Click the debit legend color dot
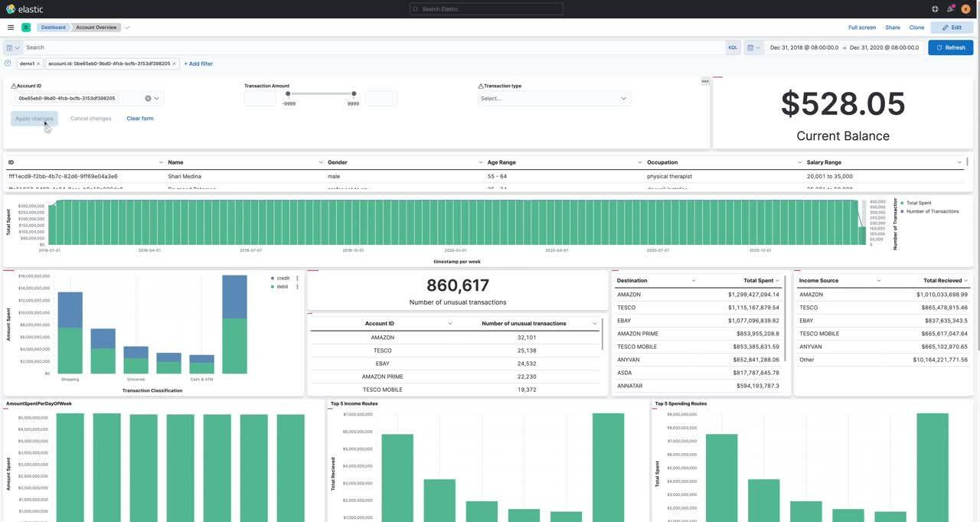Screen dimensions: 980x522 point(273,286)
